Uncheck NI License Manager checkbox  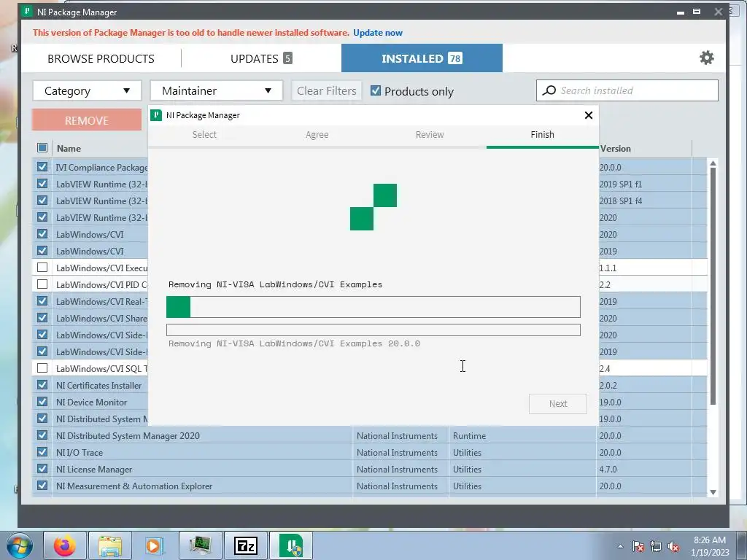click(42, 469)
